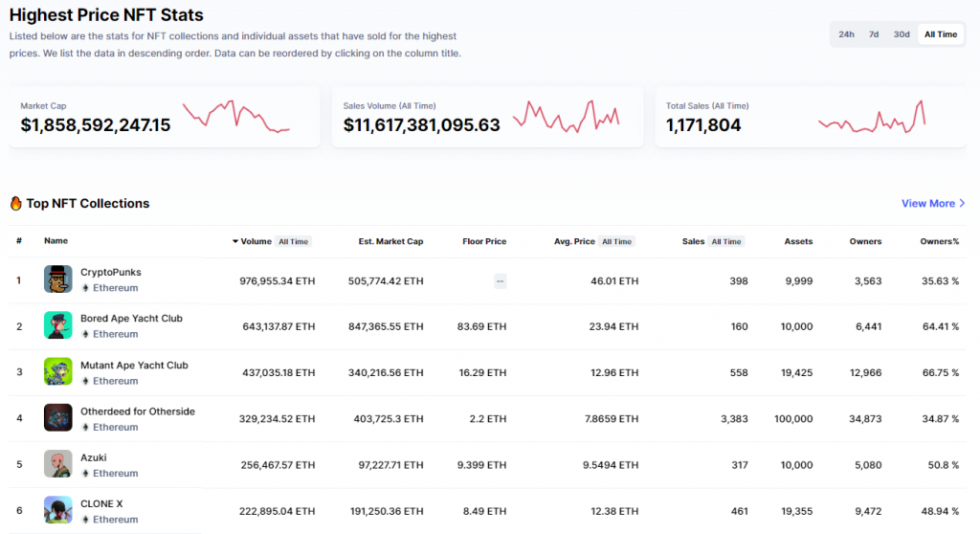Click the CLONE X collection avatar
The image size is (980, 534).
(58, 510)
